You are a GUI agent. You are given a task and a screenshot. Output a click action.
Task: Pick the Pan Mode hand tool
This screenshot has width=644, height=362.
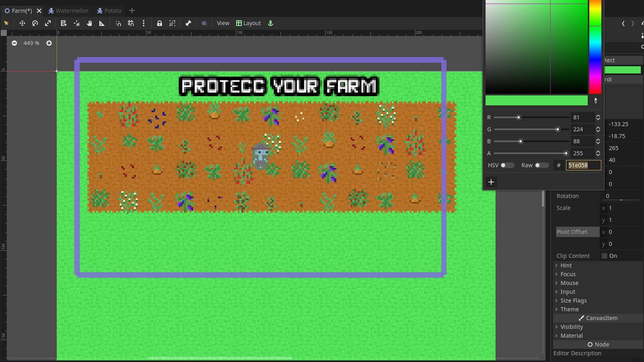click(x=89, y=23)
